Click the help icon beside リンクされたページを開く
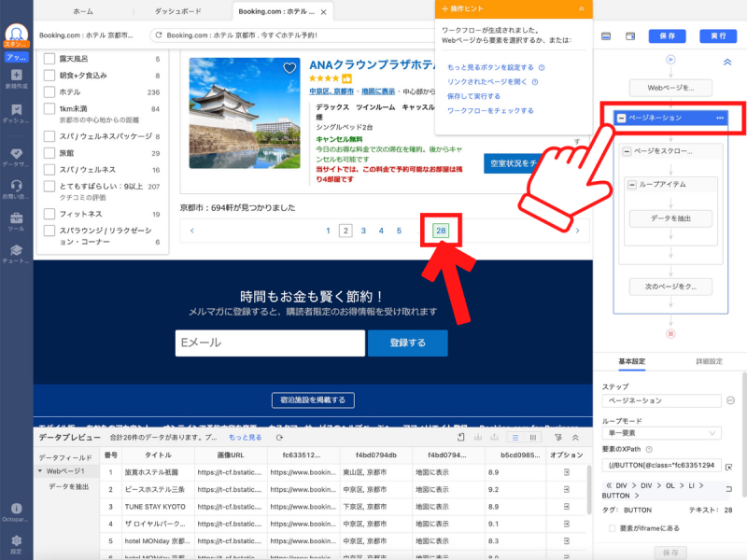The height and width of the screenshot is (560, 747). [535, 82]
